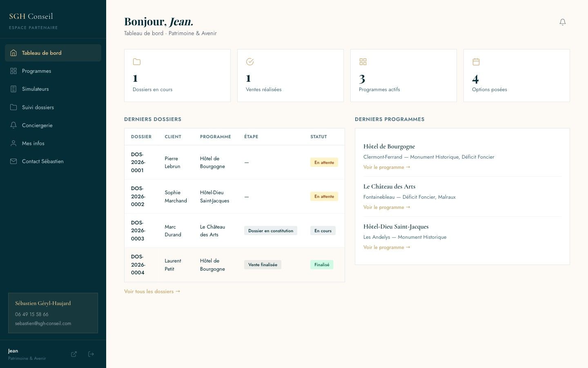Image resolution: width=588 pixels, height=368 pixels.
Task: Click the En attente badge for DOS-2026-0001
Action: tap(324, 162)
